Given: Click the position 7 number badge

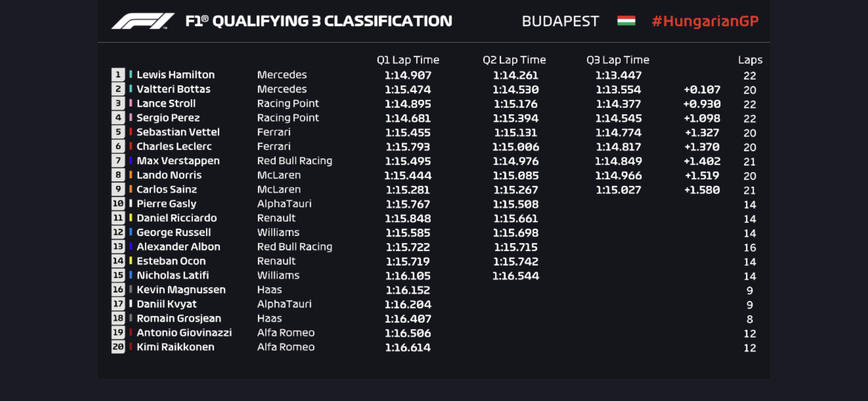Looking at the screenshot, I should click(118, 160).
